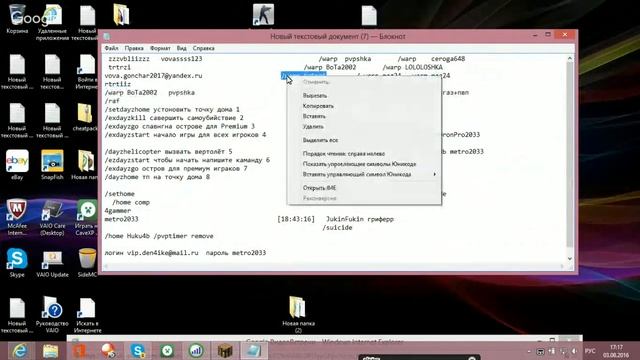Open the VAIO Care (Desktop) shortcut
640x360 pixels.
click(x=52, y=217)
